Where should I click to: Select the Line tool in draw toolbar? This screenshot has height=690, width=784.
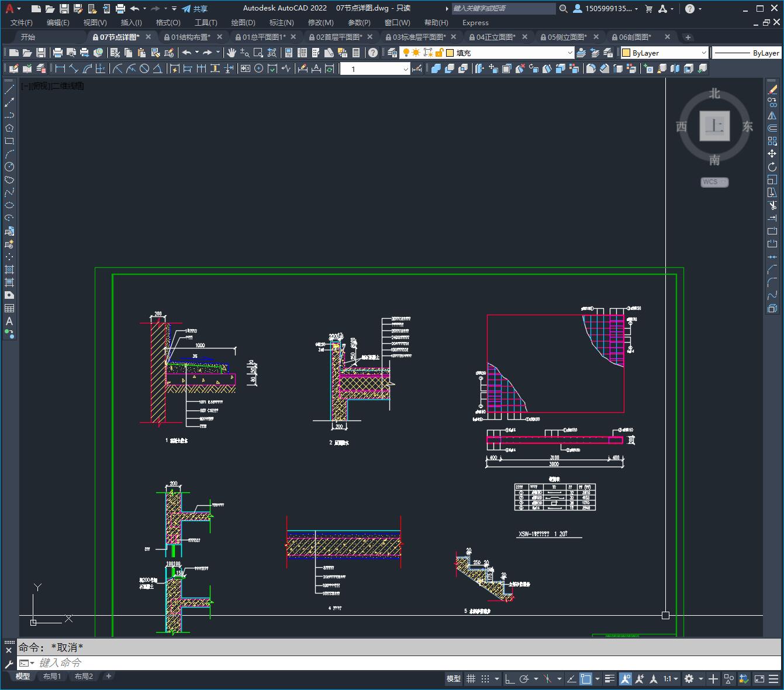9,90
